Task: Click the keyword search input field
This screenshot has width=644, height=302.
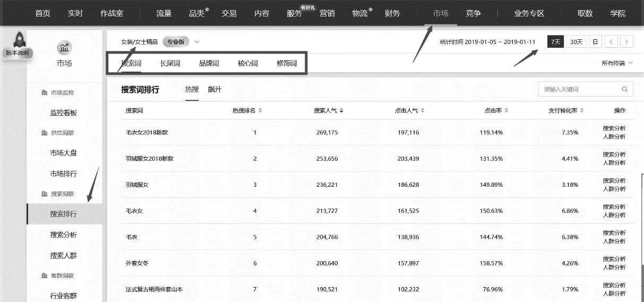Action: pyautogui.click(x=579, y=89)
